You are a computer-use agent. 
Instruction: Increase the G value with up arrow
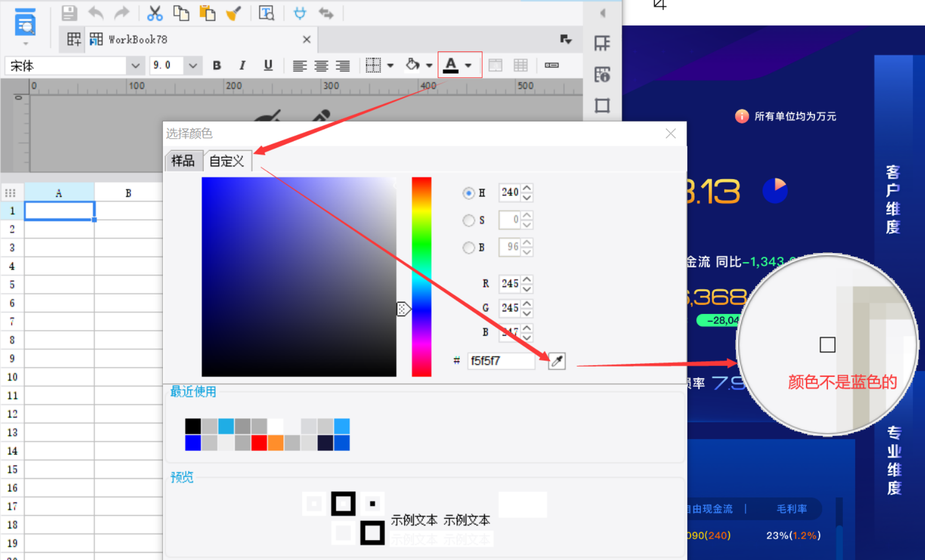(527, 304)
